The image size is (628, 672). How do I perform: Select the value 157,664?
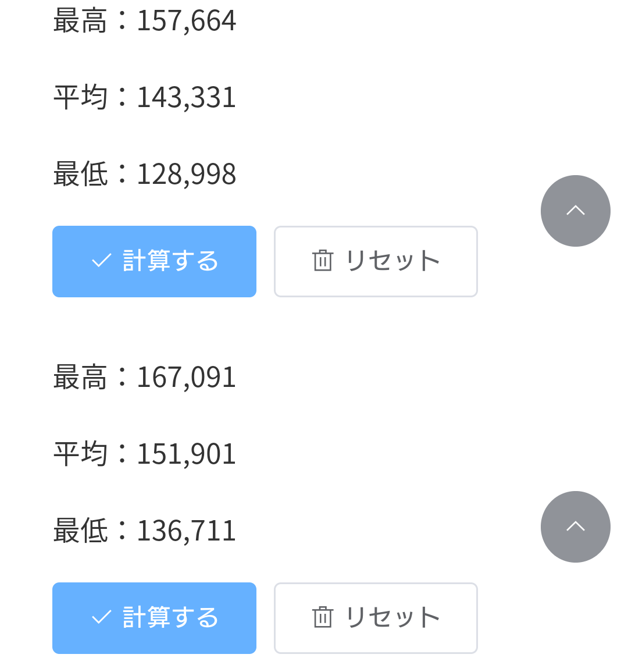186,21
